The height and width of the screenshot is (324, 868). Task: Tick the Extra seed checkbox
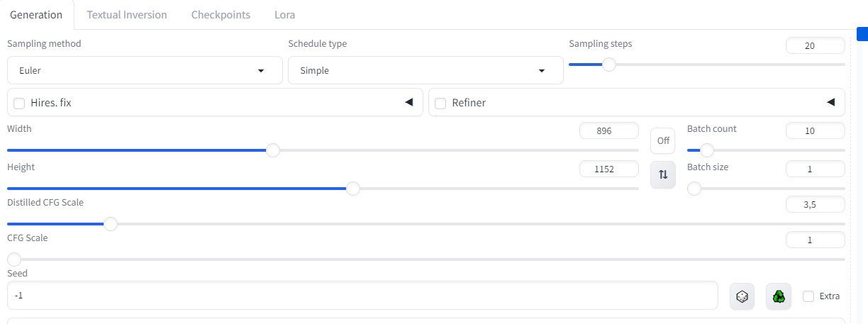(x=808, y=296)
